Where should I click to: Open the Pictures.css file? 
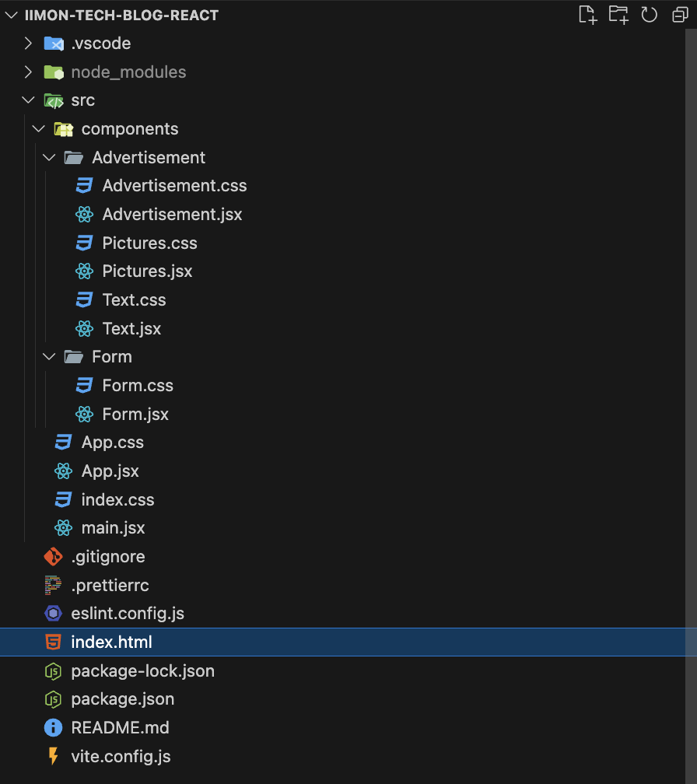pyautogui.click(x=149, y=243)
